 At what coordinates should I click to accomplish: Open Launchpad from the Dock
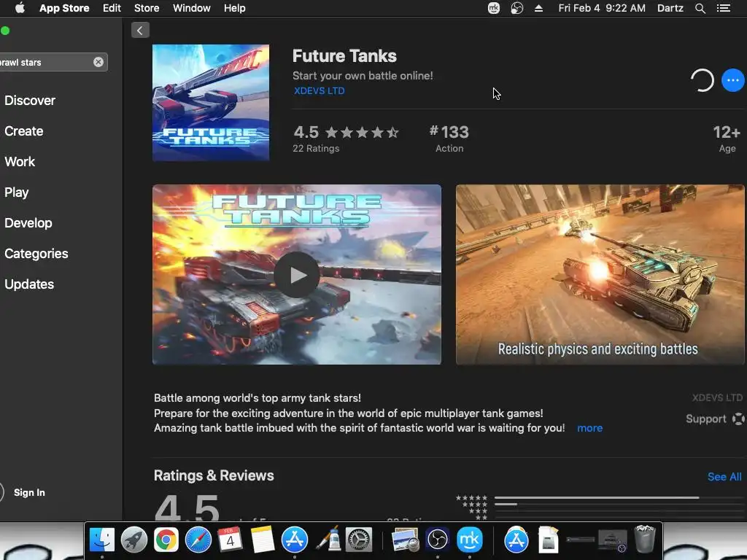(134, 540)
